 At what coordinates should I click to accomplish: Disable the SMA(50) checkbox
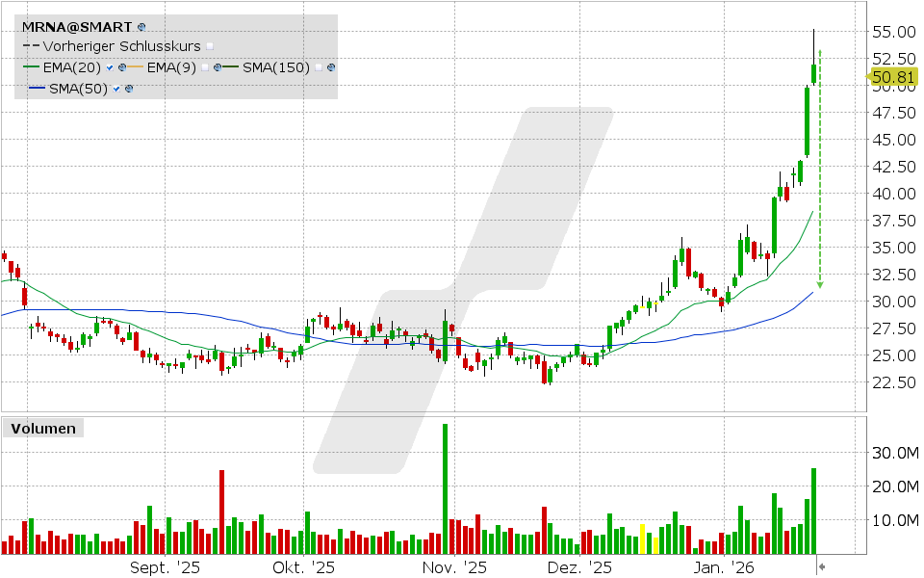pyautogui.click(x=115, y=90)
